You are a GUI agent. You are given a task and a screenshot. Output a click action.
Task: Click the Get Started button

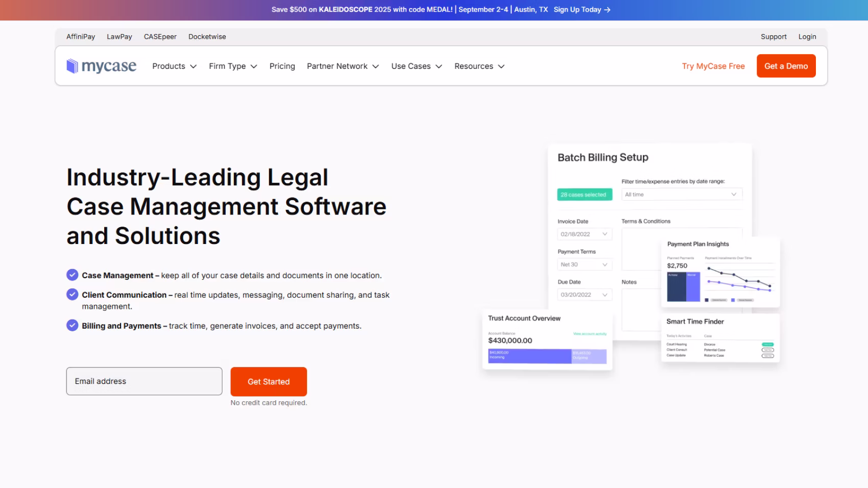[269, 381]
